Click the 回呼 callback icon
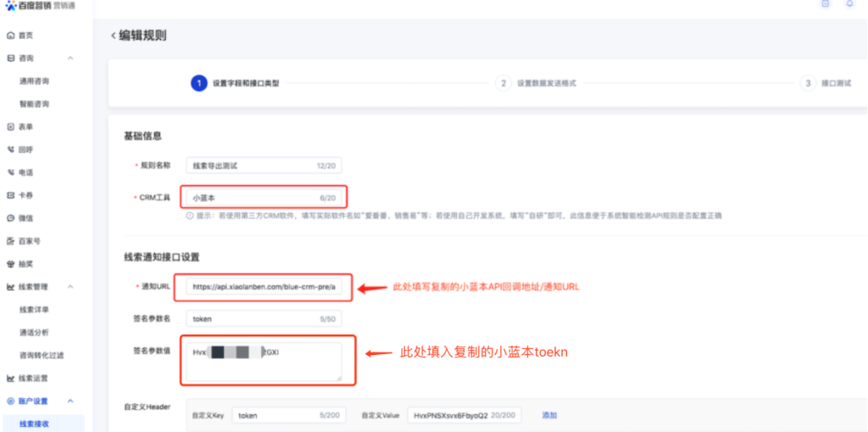The height and width of the screenshot is (432, 868). [10, 149]
